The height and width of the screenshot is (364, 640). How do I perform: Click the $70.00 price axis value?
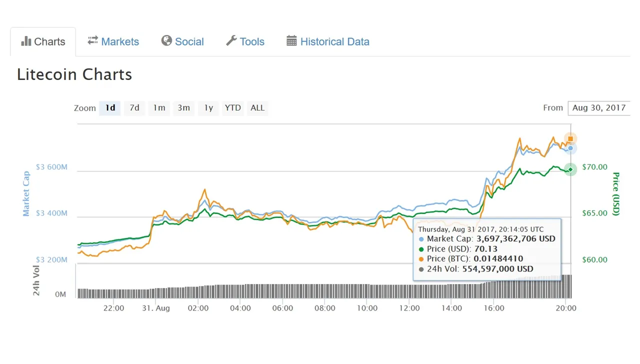pos(595,167)
